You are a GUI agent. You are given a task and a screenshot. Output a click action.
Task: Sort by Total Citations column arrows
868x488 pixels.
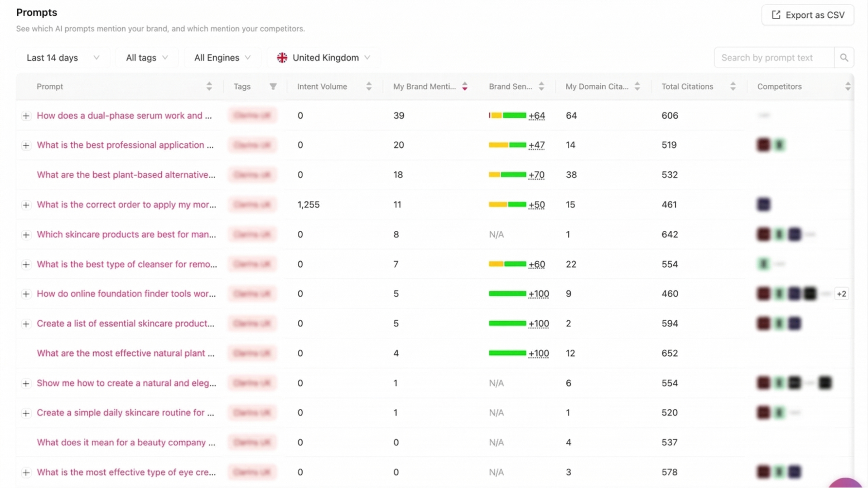coord(733,86)
